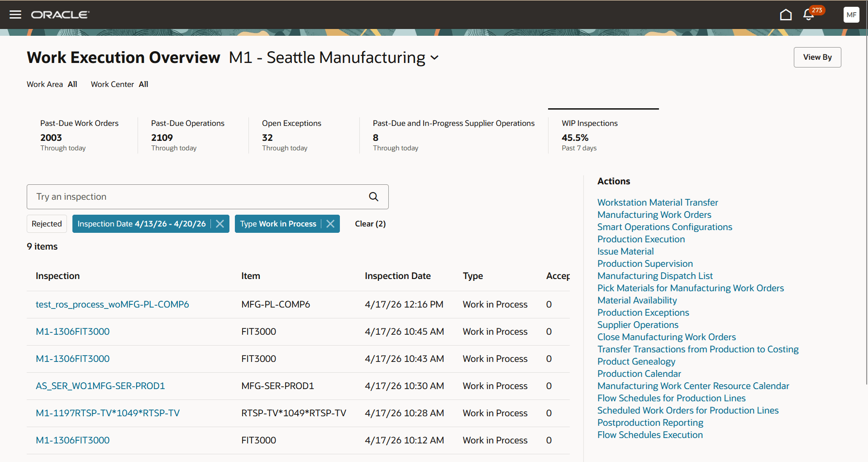The width and height of the screenshot is (868, 462).
Task: Click the Item column header
Action: (x=250, y=276)
